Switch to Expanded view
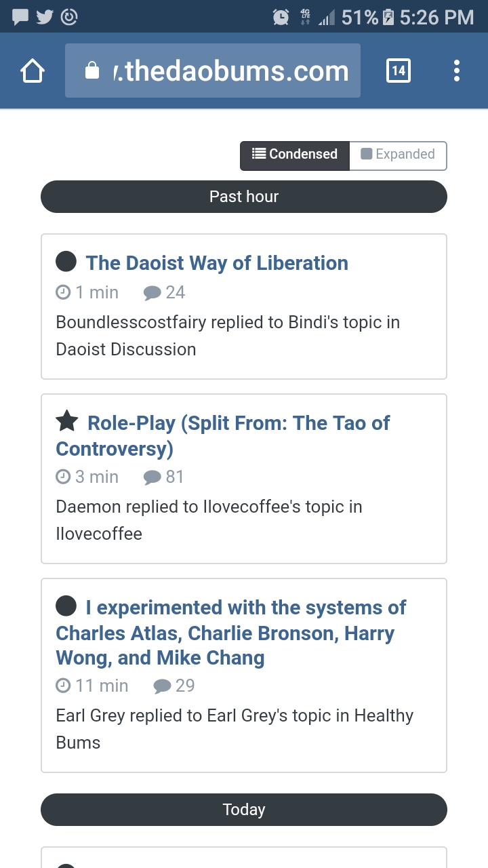The height and width of the screenshot is (868, 488). (x=398, y=155)
